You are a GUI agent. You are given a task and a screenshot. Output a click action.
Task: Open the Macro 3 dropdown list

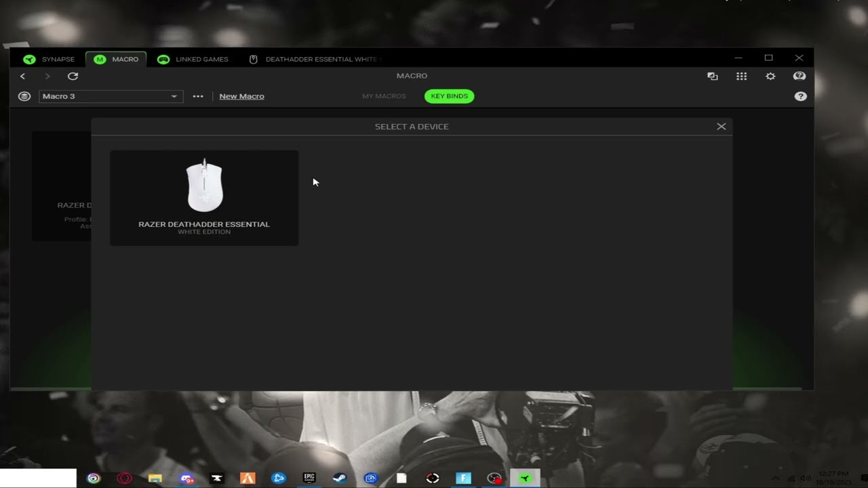[111, 96]
